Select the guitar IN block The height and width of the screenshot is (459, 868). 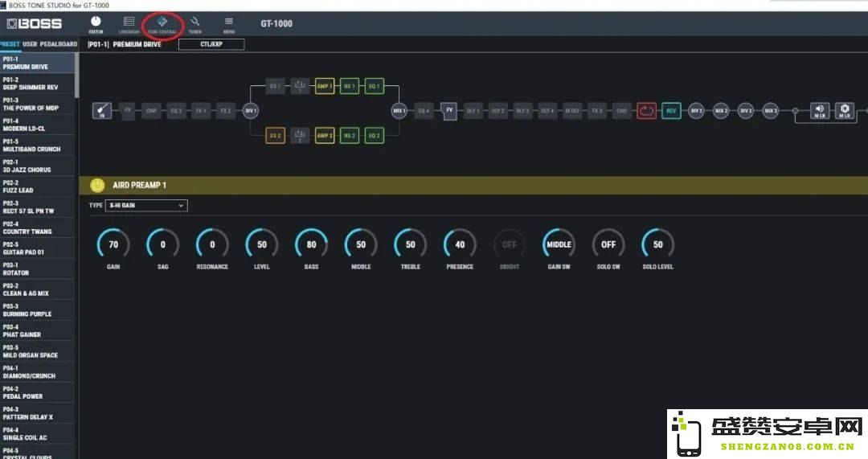[x=102, y=110]
